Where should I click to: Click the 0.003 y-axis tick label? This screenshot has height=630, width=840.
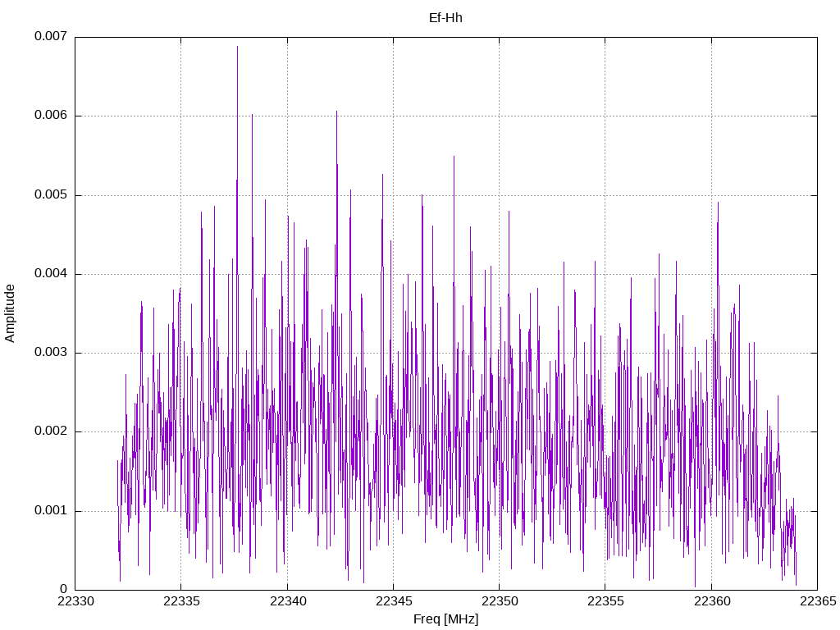[x=51, y=352]
